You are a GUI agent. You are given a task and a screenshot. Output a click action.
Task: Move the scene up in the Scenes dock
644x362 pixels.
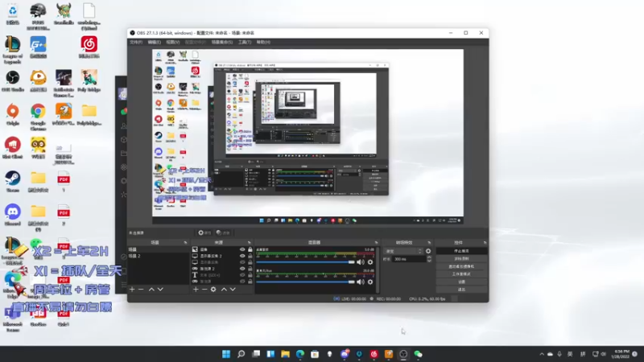(x=151, y=290)
